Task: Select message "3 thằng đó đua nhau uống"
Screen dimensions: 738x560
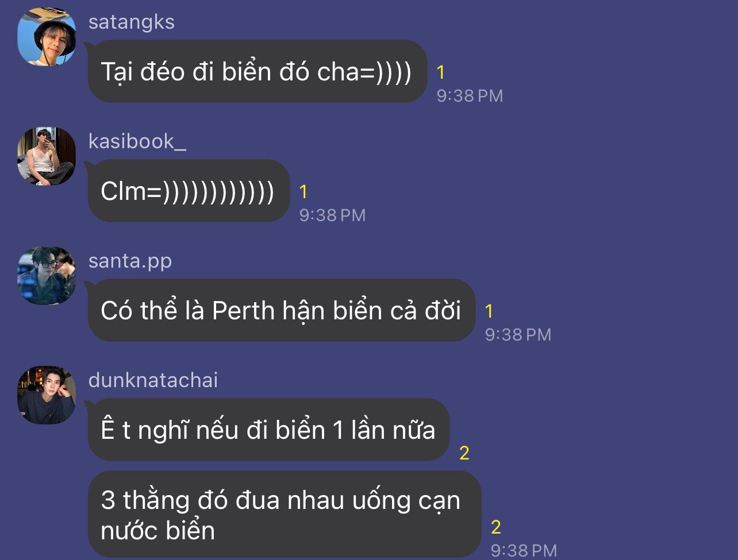Action: point(285,515)
